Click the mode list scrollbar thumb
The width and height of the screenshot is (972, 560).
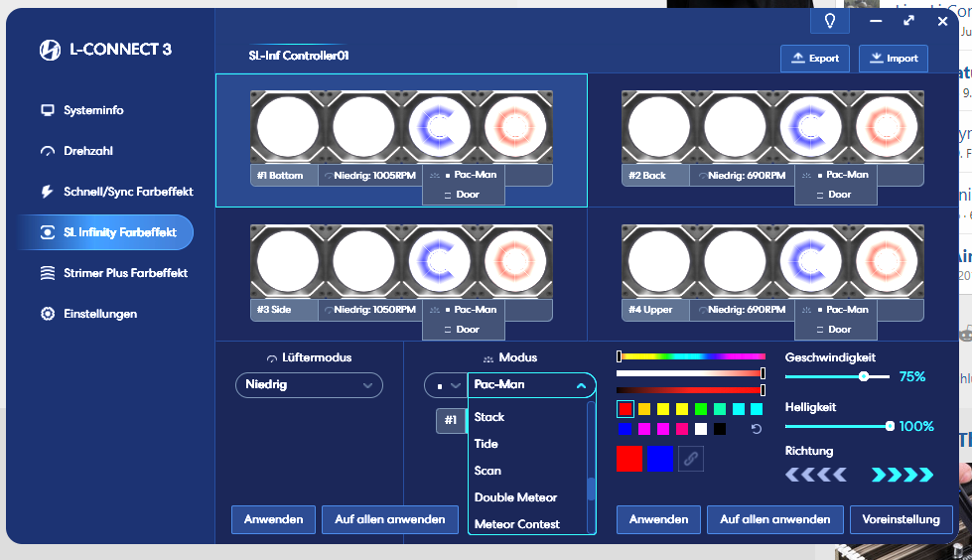click(x=591, y=489)
